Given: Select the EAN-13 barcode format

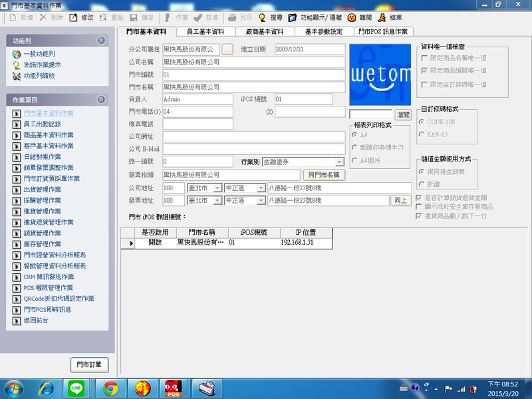Looking at the screenshot, I should 422,134.
